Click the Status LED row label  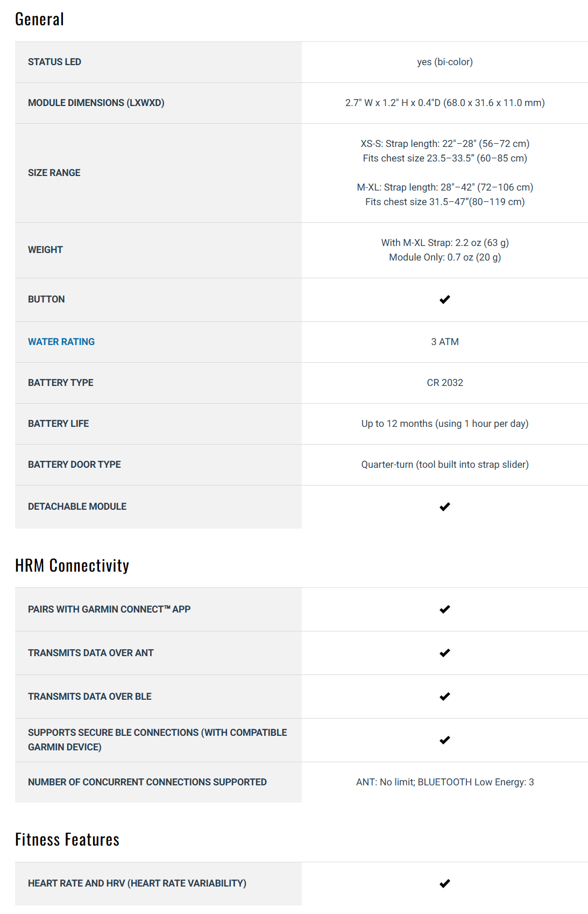click(54, 62)
